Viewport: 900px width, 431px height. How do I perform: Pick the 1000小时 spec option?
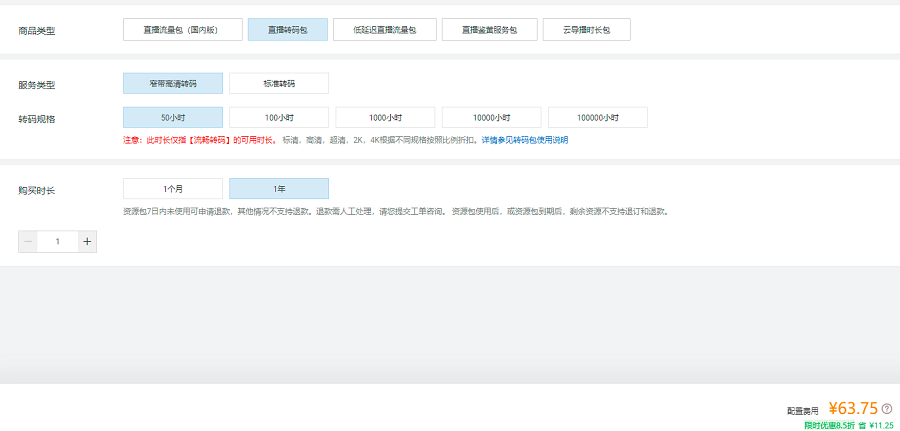pos(385,117)
